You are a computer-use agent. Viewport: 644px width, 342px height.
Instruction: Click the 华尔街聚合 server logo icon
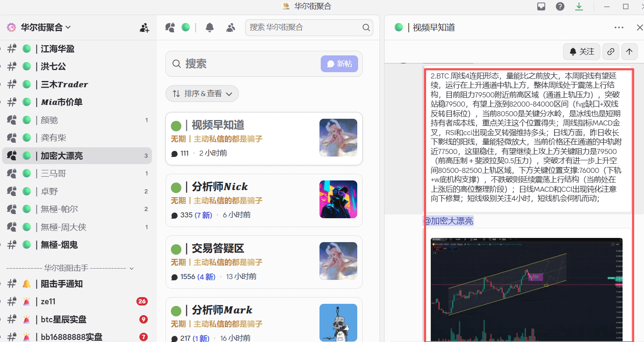click(x=11, y=28)
